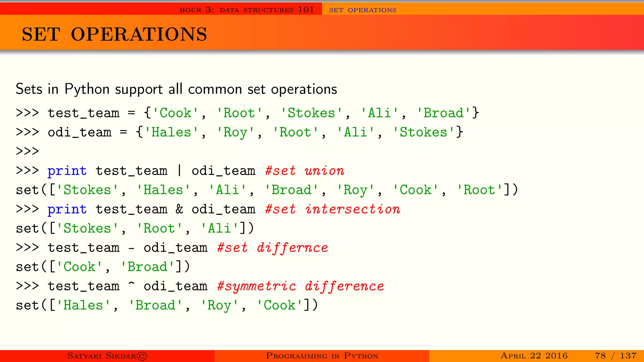Click the date 'April 22 2016' in footer
Screen dimensions: 644x362
pyautogui.click(x=534, y=356)
